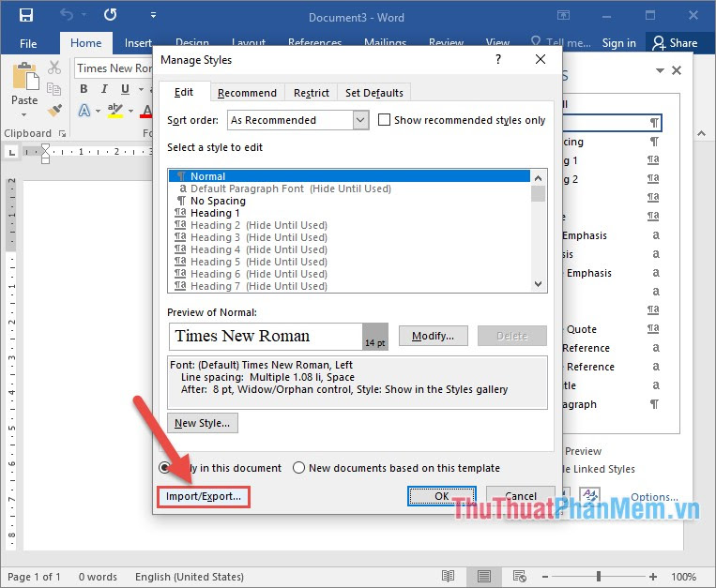Apply text highlight color
The height and width of the screenshot is (588, 716).
coord(115,110)
